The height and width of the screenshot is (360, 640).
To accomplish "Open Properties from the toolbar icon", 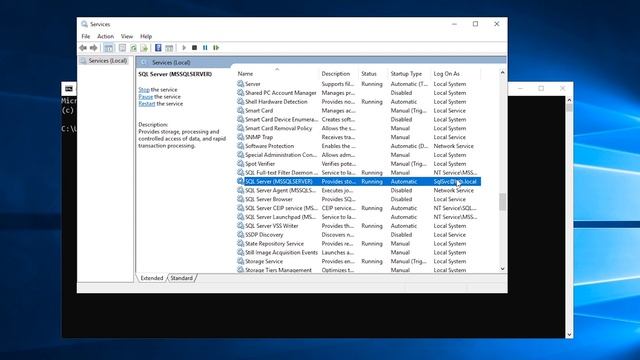I will (122, 48).
